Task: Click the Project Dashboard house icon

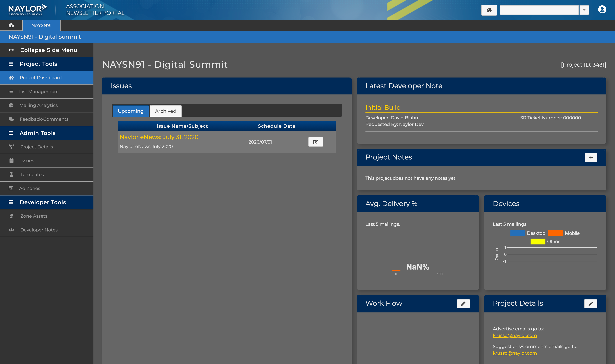Action: pos(11,78)
